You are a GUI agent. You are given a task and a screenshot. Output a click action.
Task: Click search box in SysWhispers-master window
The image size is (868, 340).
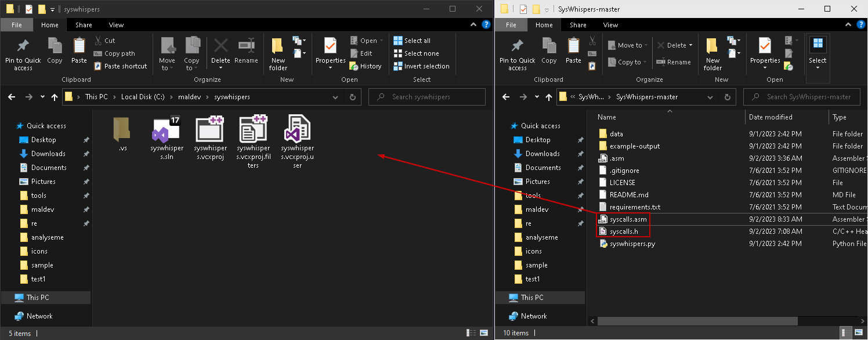coord(801,97)
